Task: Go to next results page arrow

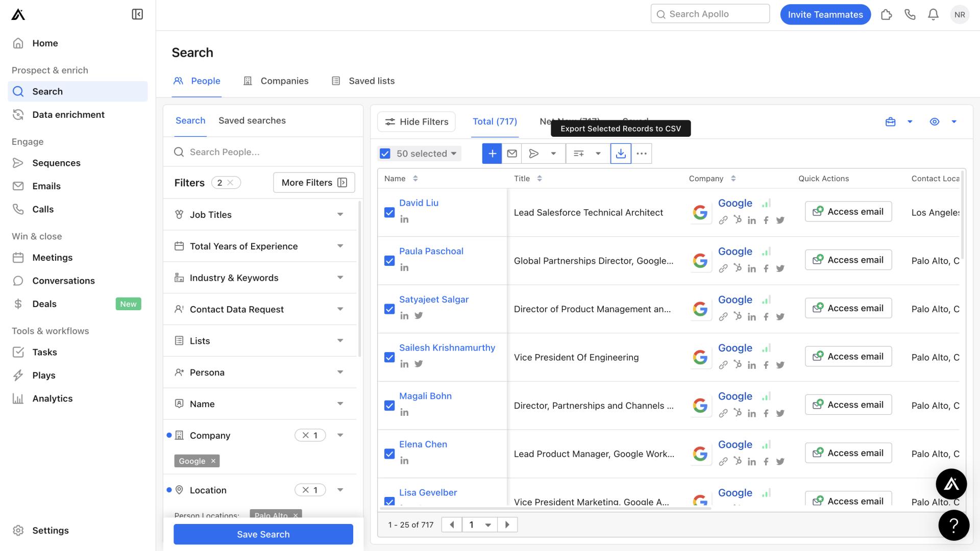Action: coord(507,524)
